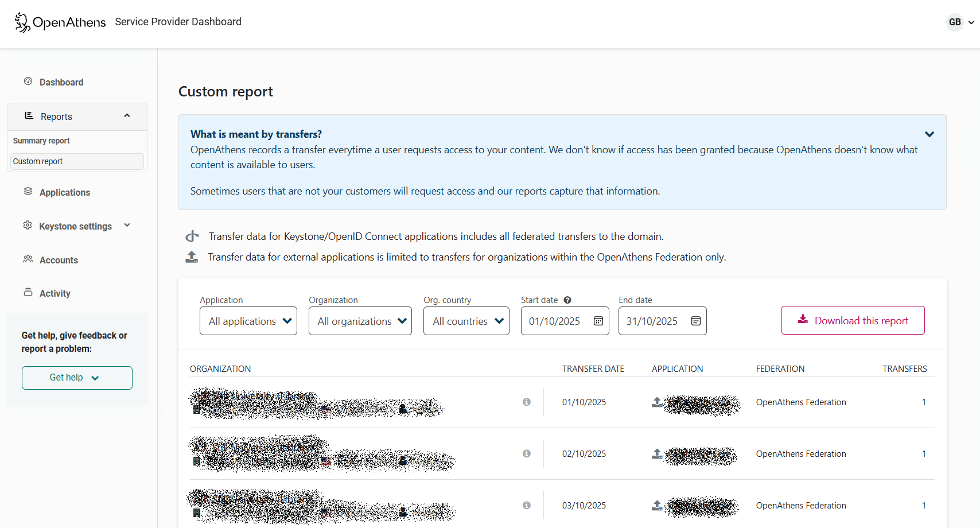
Task: Collapse the 'What is meant by transfers?' panel
Action: (x=930, y=134)
